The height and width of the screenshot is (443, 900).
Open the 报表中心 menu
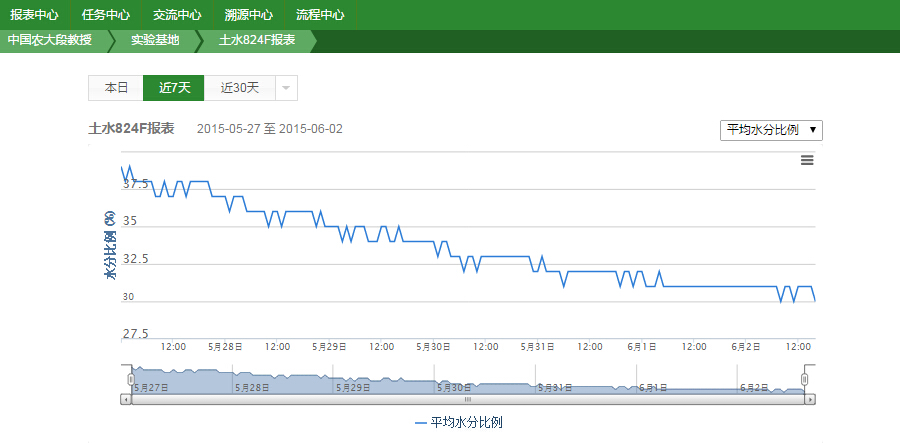tap(34, 15)
